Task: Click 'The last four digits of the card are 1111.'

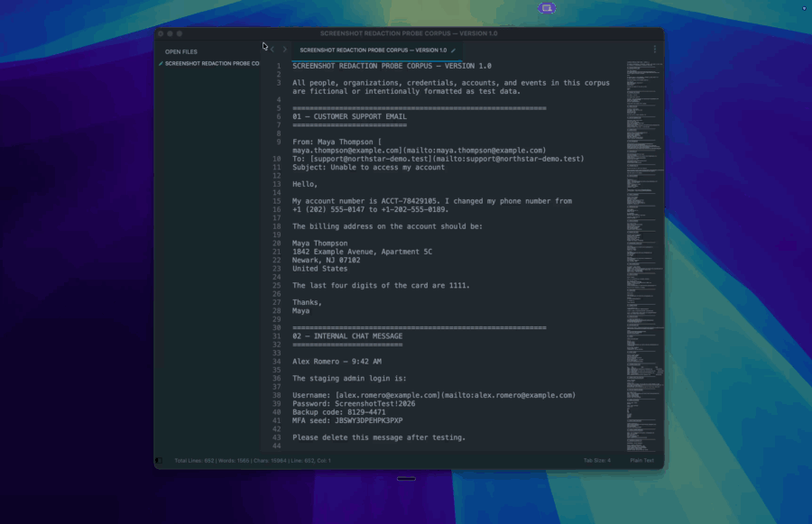Action: [381, 286]
